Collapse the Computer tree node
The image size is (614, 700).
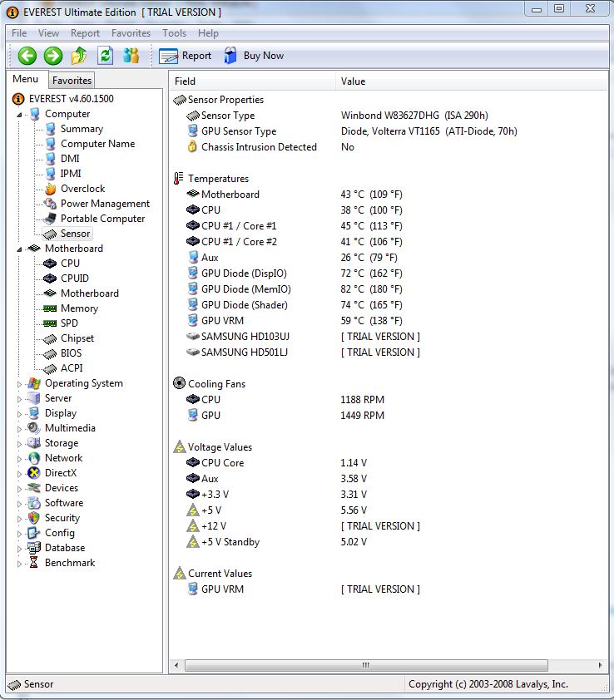[x=19, y=115]
